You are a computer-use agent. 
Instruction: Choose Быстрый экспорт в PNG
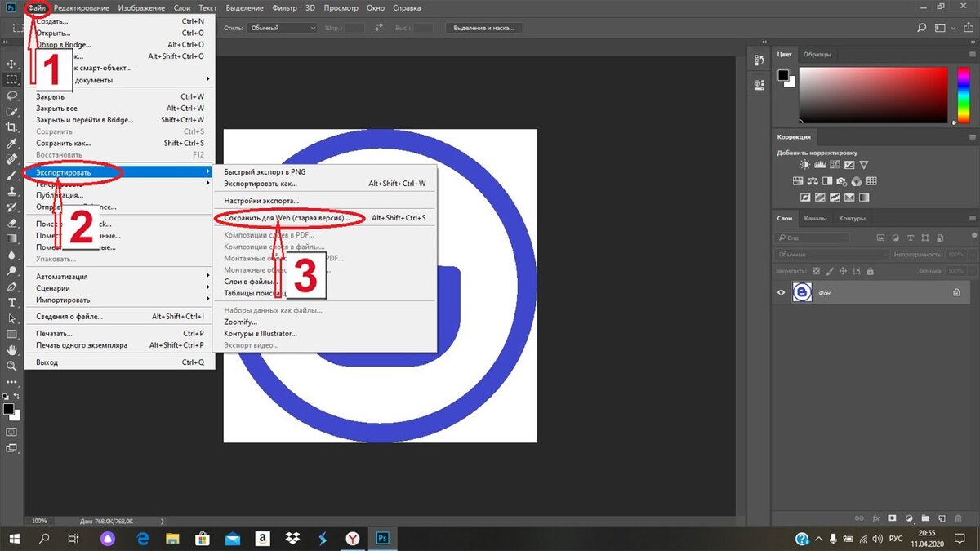point(325,172)
